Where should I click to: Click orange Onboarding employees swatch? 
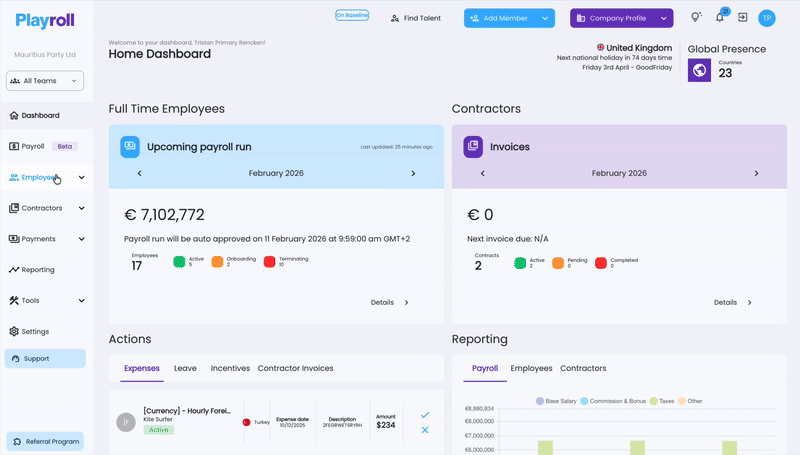217,262
